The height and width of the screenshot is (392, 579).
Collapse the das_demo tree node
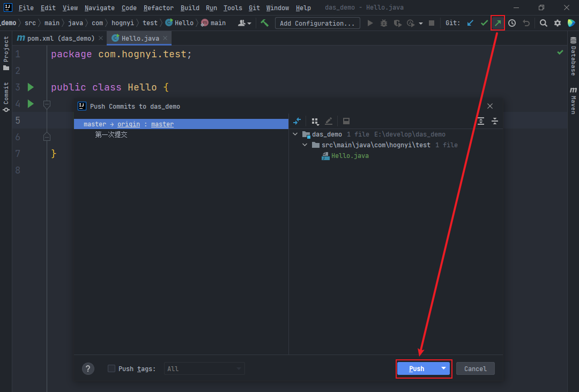(295, 134)
